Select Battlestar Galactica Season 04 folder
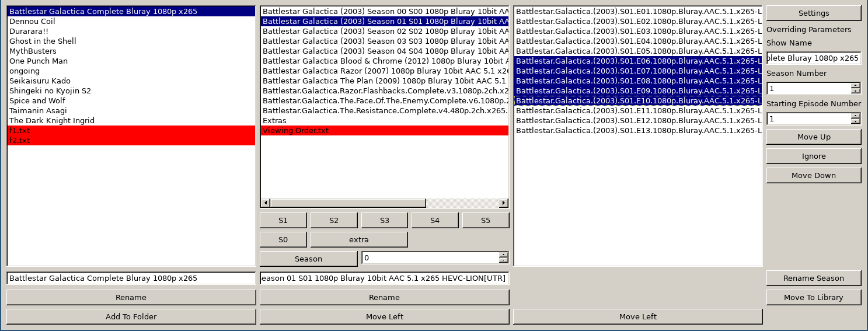This screenshot has height=331, width=868. [x=385, y=51]
